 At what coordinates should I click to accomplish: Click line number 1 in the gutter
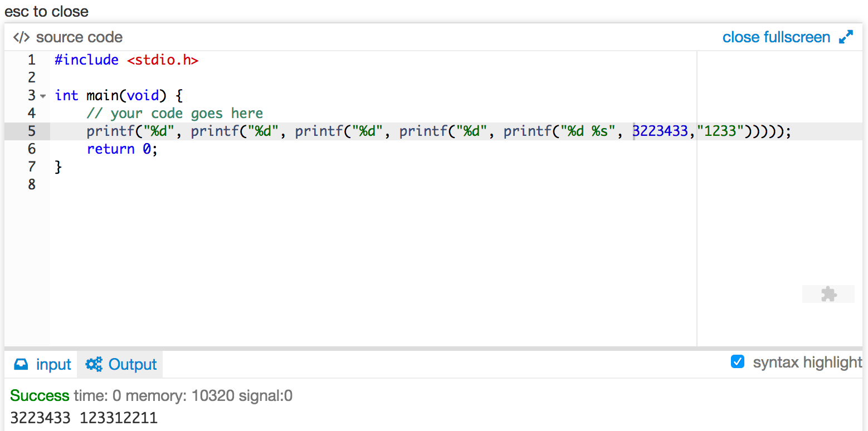coord(32,60)
